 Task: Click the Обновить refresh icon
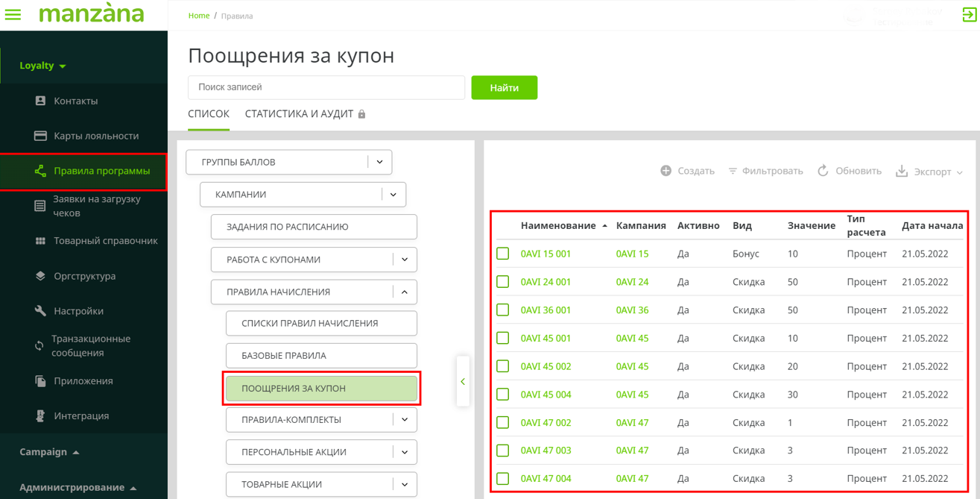[x=823, y=171]
